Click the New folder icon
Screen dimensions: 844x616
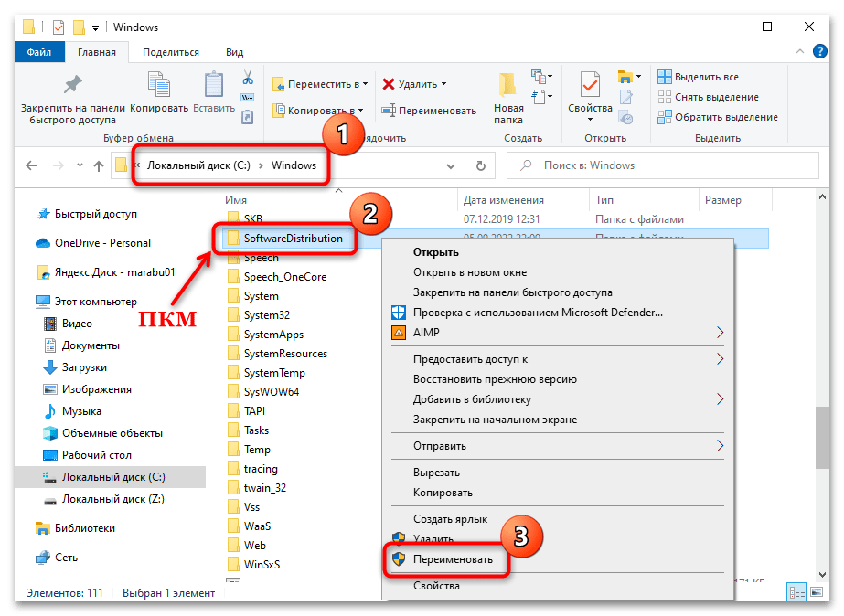(507, 85)
